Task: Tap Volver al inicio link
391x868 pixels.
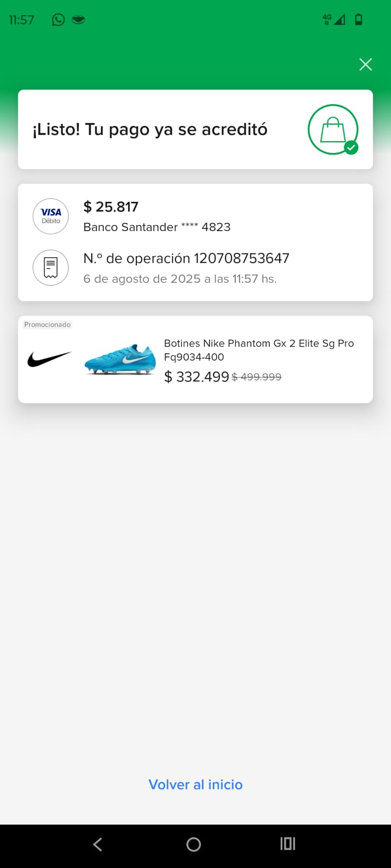Action: 195,784
